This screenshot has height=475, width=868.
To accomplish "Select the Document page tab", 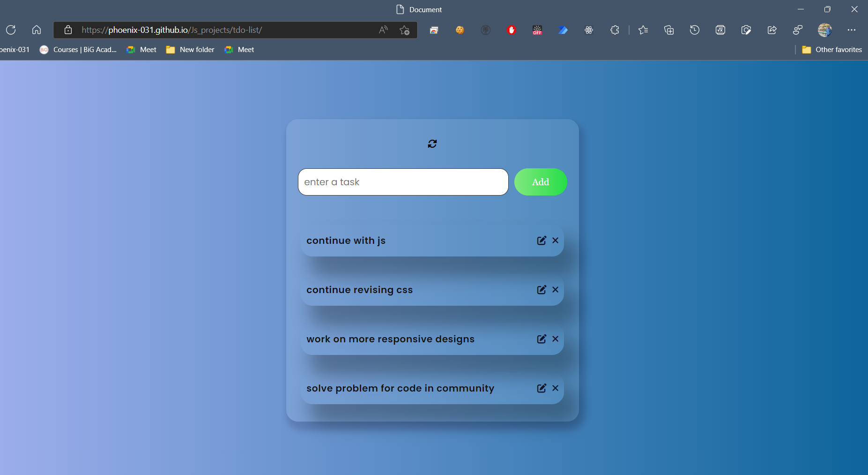I will [x=418, y=9].
